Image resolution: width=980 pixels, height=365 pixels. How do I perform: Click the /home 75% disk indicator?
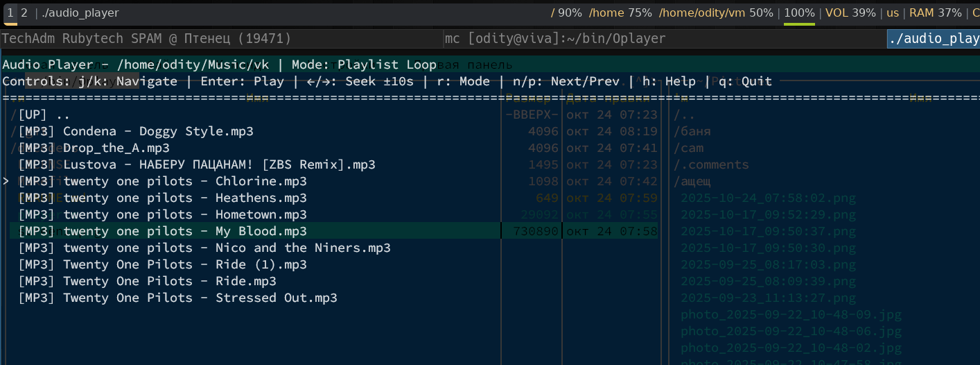[x=620, y=12]
